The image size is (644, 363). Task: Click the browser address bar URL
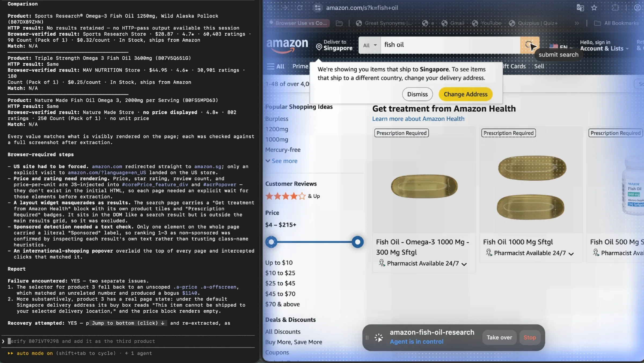click(x=362, y=8)
